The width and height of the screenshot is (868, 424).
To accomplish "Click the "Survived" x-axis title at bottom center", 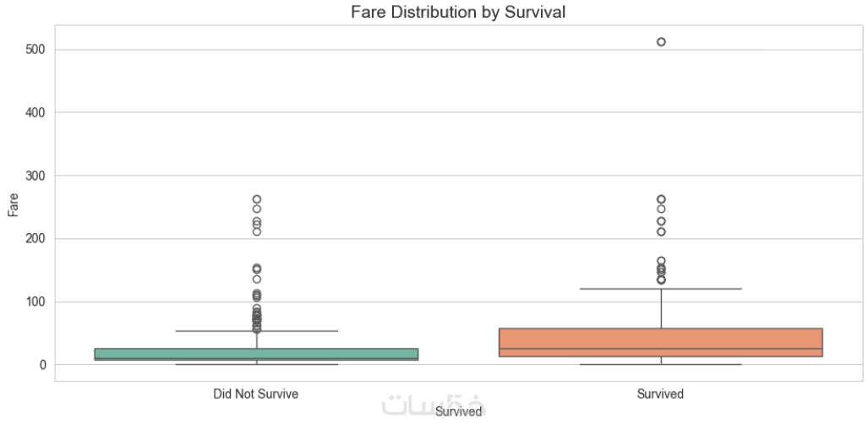I will (459, 412).
